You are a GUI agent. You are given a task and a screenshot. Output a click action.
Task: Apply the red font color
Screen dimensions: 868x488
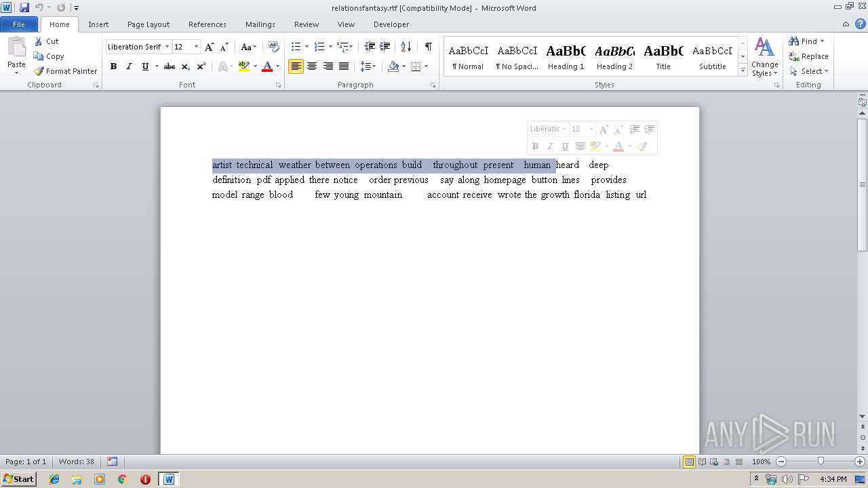pyautogui.click(x=267, y=66)
